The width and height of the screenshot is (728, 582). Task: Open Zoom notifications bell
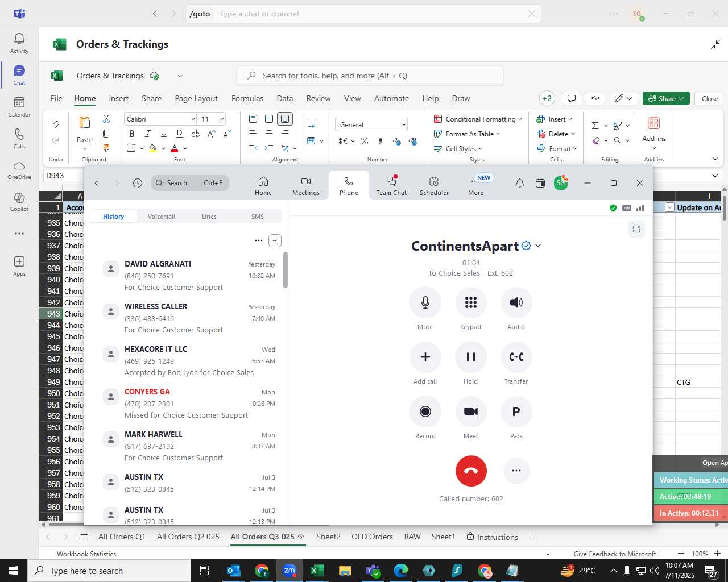pos(520,183)
